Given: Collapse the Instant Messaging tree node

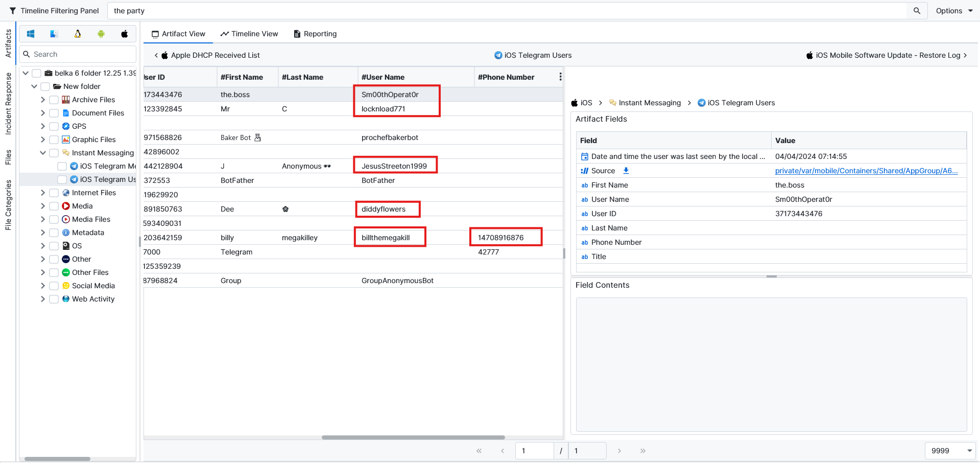Looking at the screenshot, I should pyautogui.click(x=43, y=153).
